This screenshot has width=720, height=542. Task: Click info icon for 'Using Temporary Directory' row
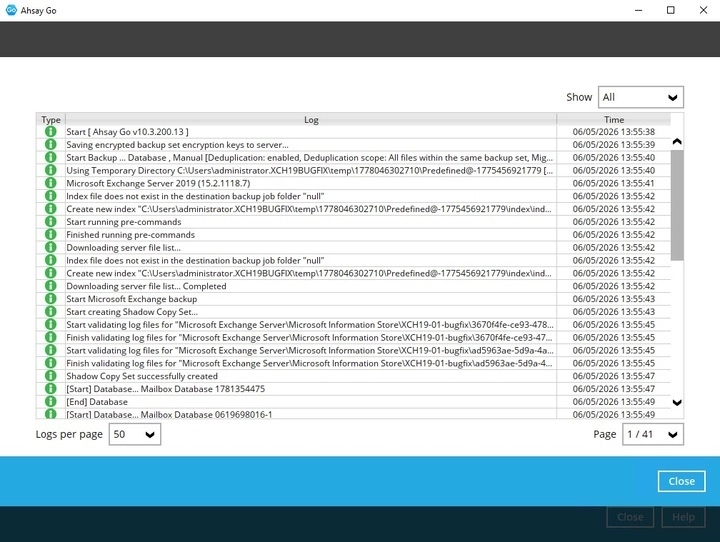pos(51,170)
